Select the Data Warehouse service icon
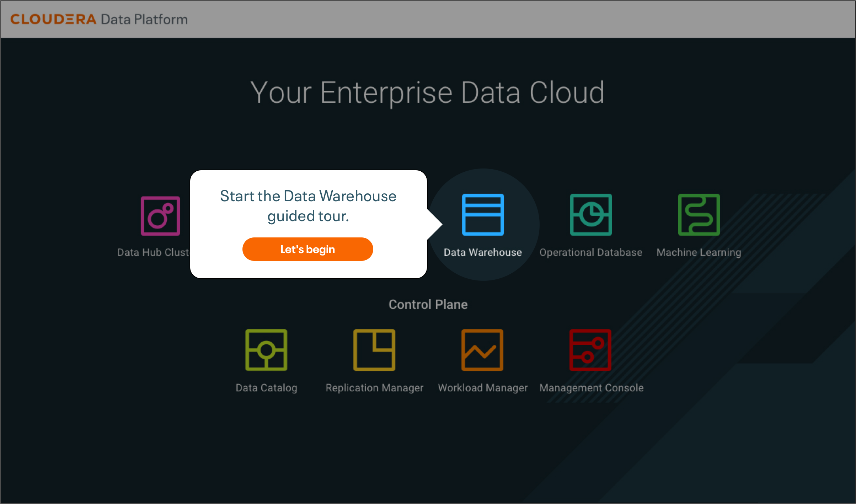The image size is (856, 504). tap(482, 215)
